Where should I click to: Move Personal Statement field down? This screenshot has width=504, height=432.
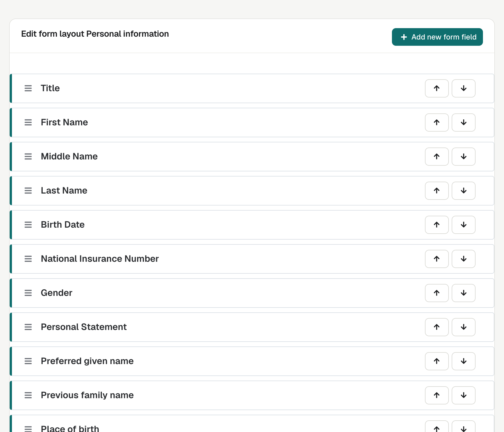pyautogui.click(x=464, y=327)
